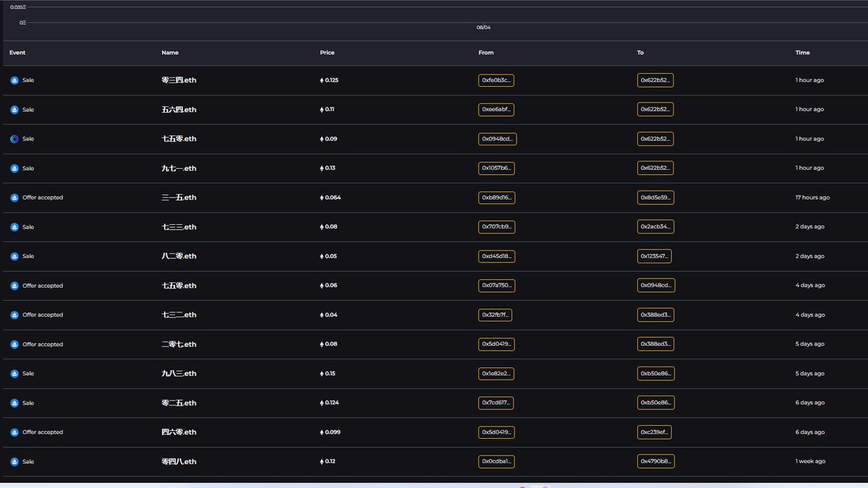Viewport: 868px width, 488px height.
Task: Click recipient address 0x123547...
Action: [x=655, y=256]
